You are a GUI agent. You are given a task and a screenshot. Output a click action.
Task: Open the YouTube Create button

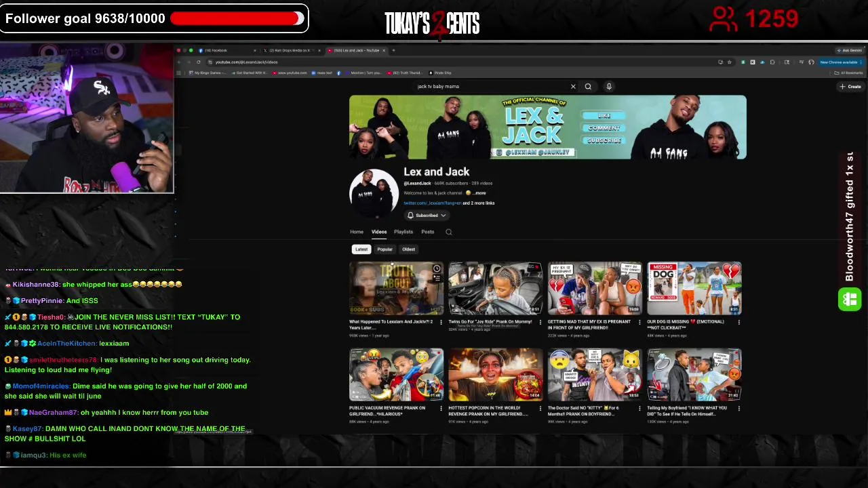click(x=850, y=86)
